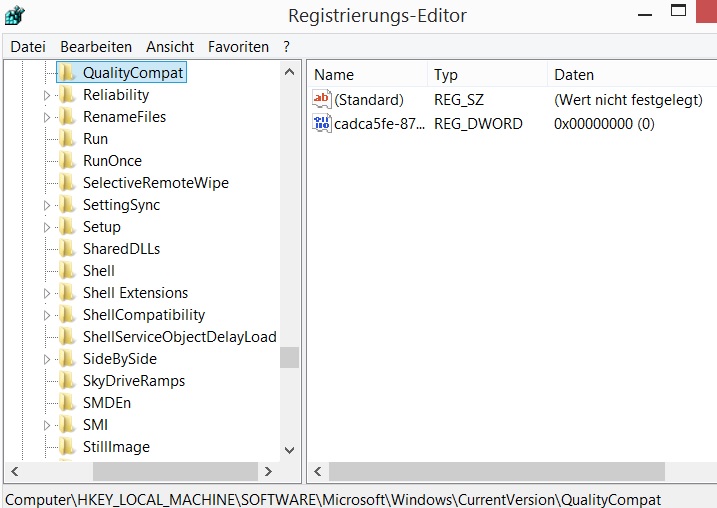Expand the Reliability key

click(47, 96)
